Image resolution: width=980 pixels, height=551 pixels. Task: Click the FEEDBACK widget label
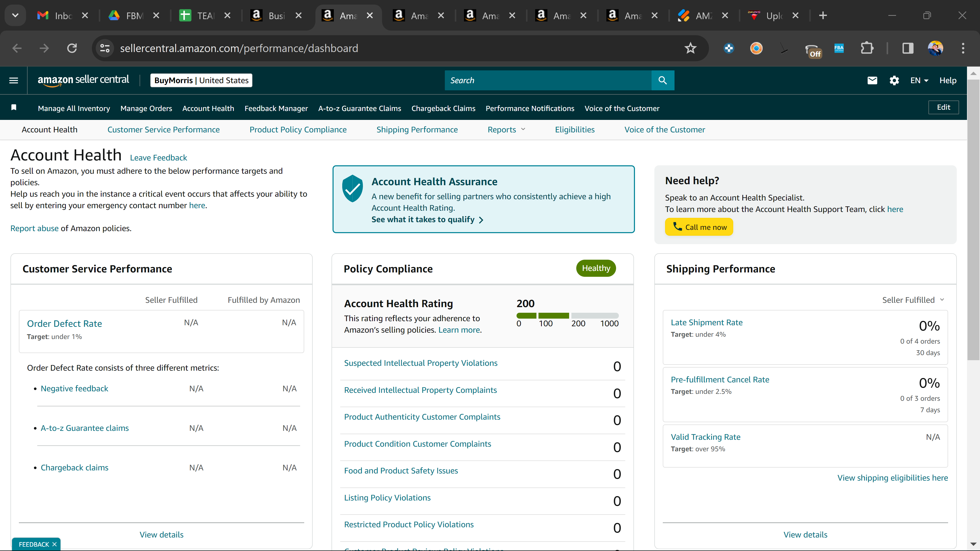[34, 544]
